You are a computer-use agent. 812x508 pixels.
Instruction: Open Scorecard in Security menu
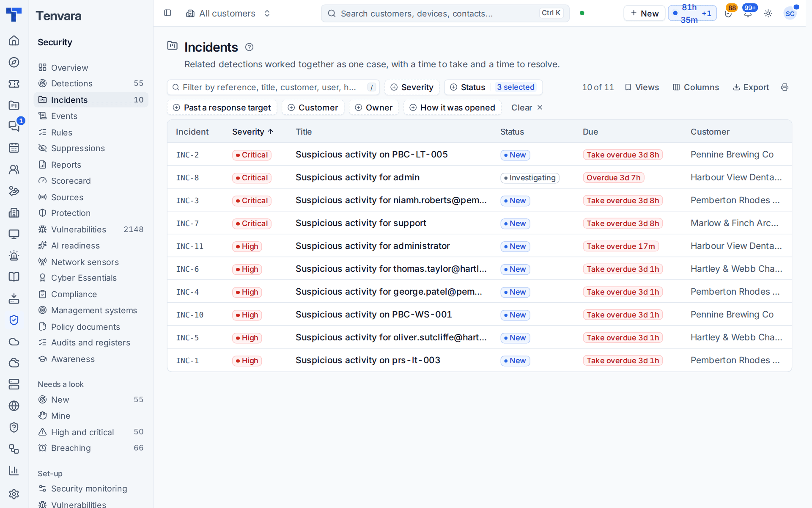pyautogui.click(x=91, y=181)
